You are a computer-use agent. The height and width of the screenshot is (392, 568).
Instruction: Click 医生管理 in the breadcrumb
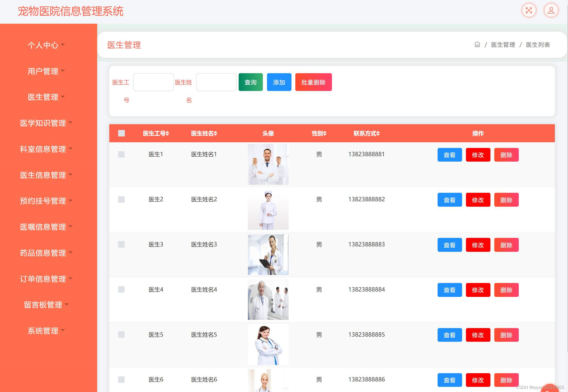coord(503,45)
